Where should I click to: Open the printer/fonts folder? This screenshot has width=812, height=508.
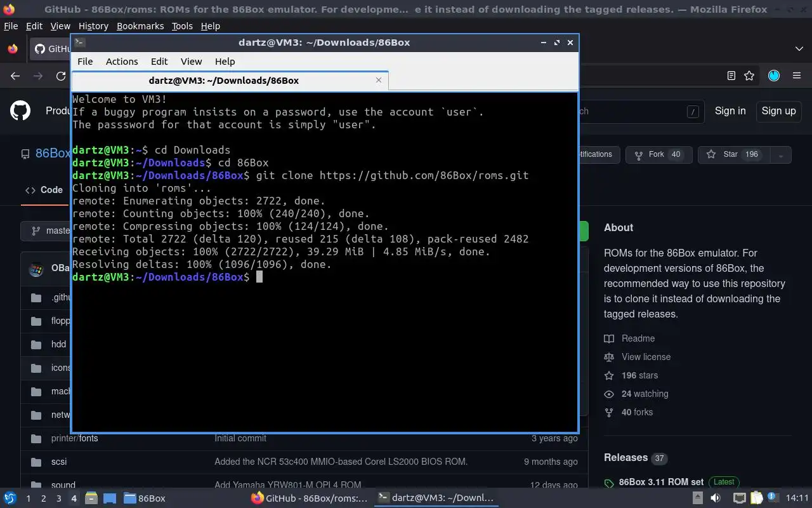click(x=74, y=438)
